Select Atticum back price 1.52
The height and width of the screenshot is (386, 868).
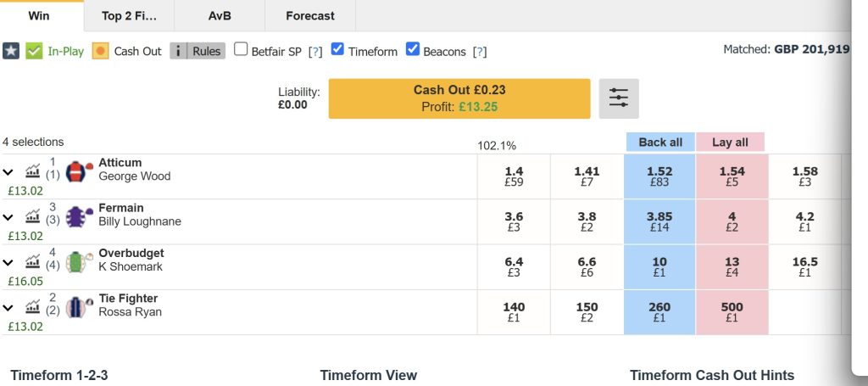point(659,176)
